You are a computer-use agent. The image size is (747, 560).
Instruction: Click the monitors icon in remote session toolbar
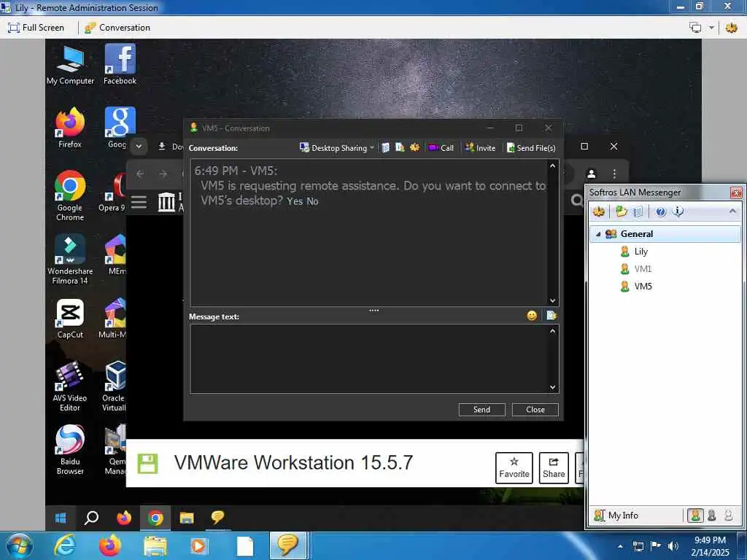(695, 28)
